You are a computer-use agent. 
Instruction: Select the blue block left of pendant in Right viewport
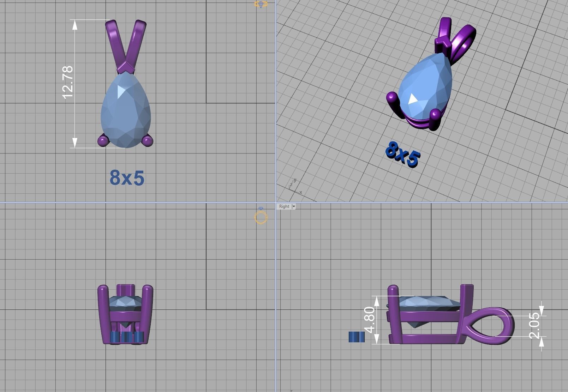click(356, 337)
